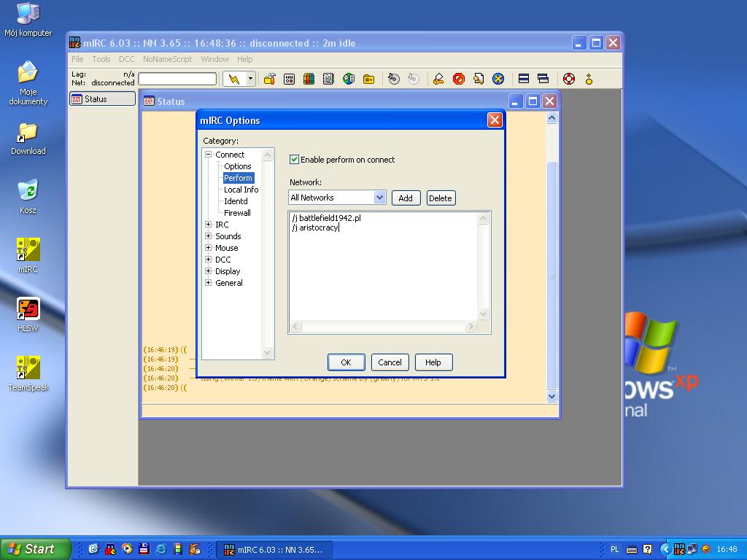Open the All Networks dropdown
The width and height of the screenshot is (747, 560).
pos(379,198)
